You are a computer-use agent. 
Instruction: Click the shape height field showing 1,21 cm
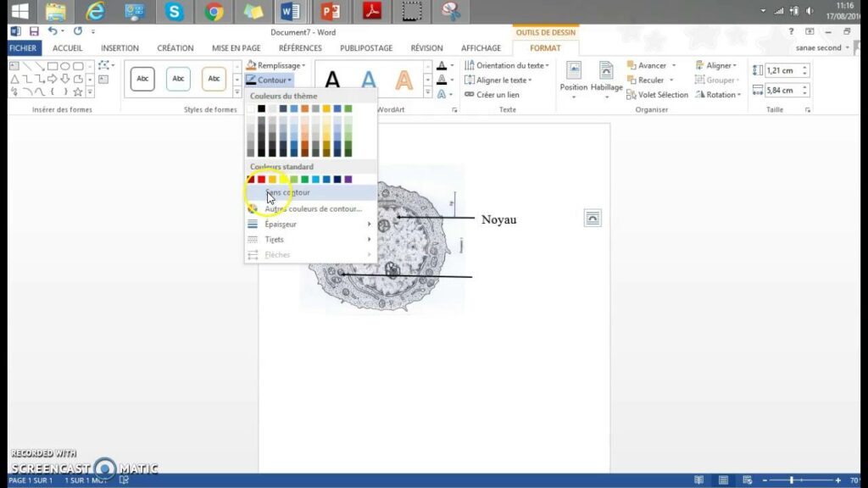pyautogui.click(x=782, y=70)
